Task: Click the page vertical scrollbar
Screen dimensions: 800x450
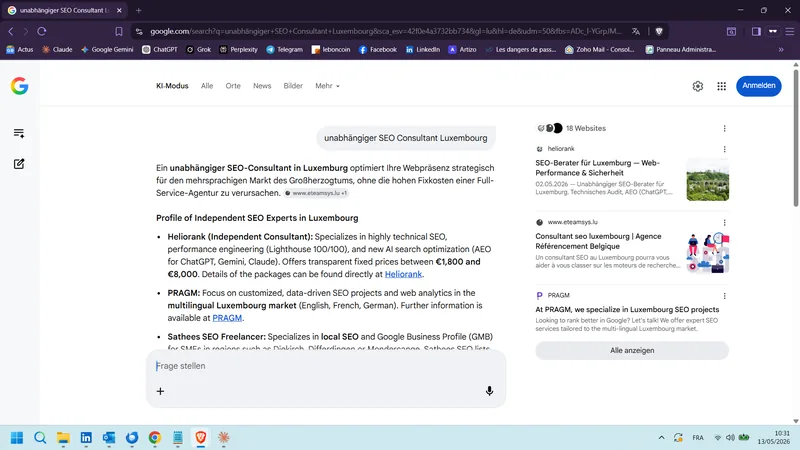Action: tap(795, 137)
